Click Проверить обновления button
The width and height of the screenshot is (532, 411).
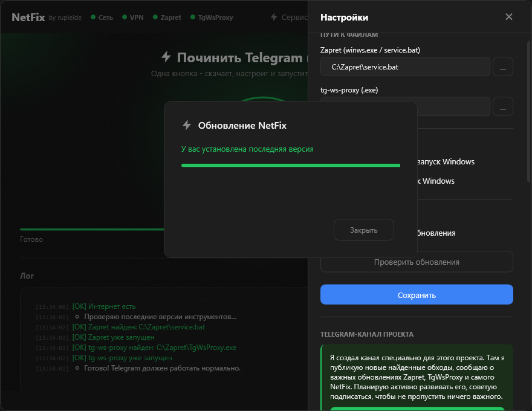click(417, 262)
